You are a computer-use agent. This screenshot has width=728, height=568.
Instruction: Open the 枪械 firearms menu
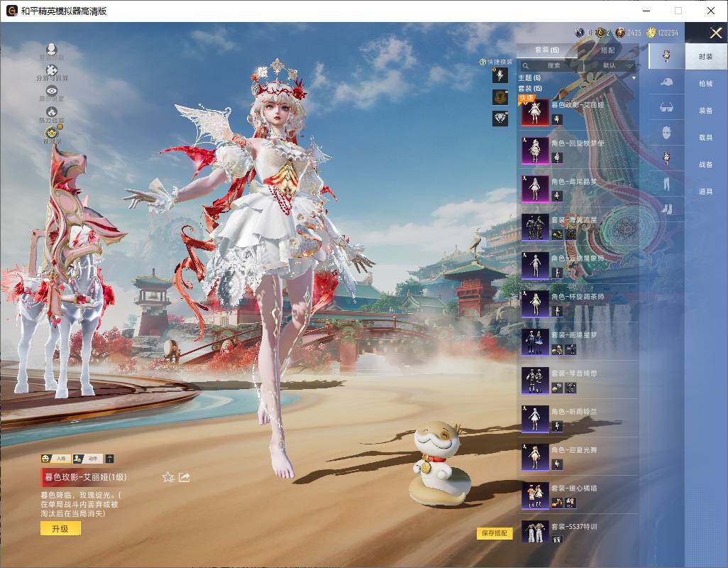706,84
